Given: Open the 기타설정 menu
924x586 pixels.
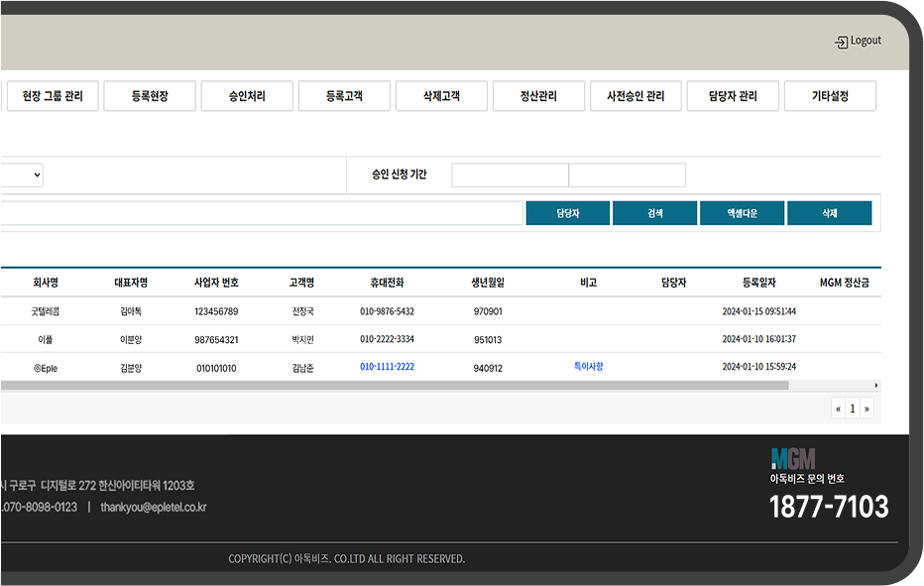Looking at the screenshot, I should pos(830,96).
